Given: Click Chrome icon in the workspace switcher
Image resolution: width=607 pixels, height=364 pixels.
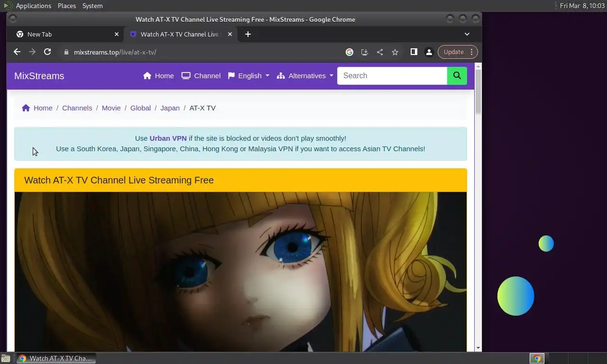Looking at the screenshot, I should pyautogui.click(x=537, y=358).
